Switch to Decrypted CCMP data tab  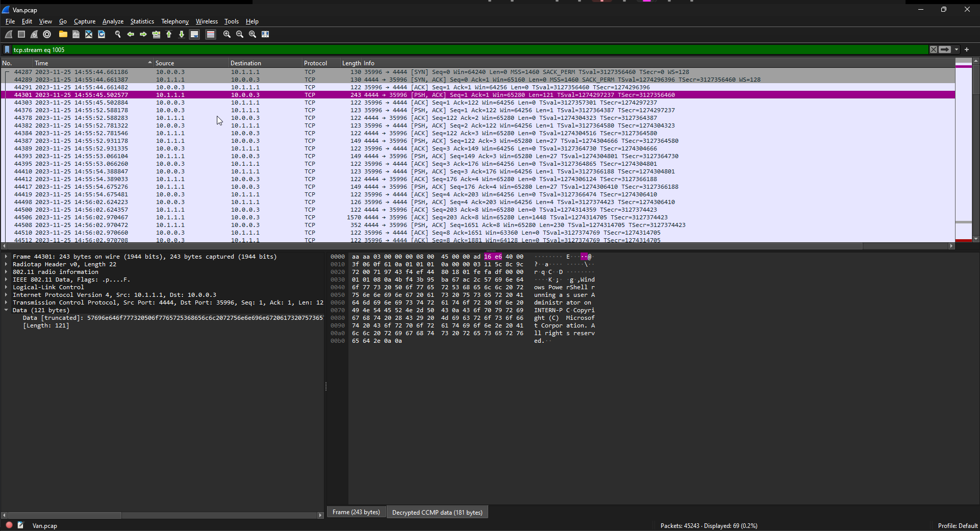(x=437, y=512)
